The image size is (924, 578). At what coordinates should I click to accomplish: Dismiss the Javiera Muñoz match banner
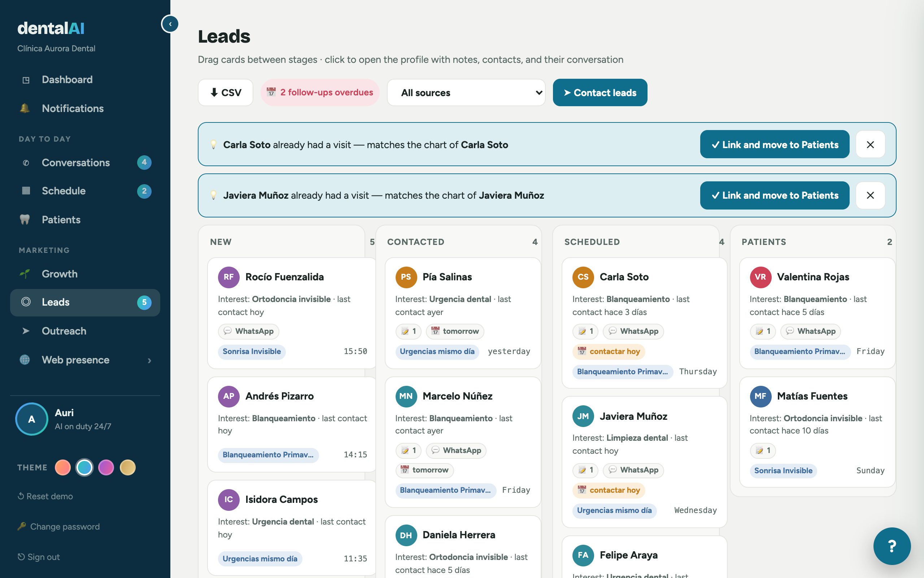point(870,195)
